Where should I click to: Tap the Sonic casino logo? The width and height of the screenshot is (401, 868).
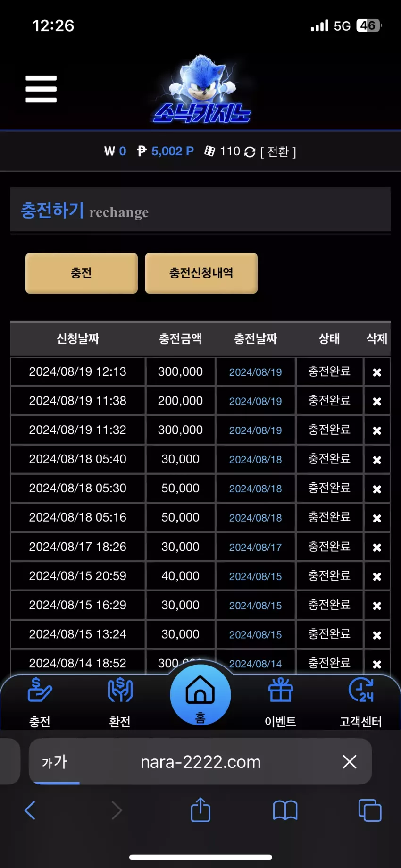pyautogui.click(x=202, y=90)
